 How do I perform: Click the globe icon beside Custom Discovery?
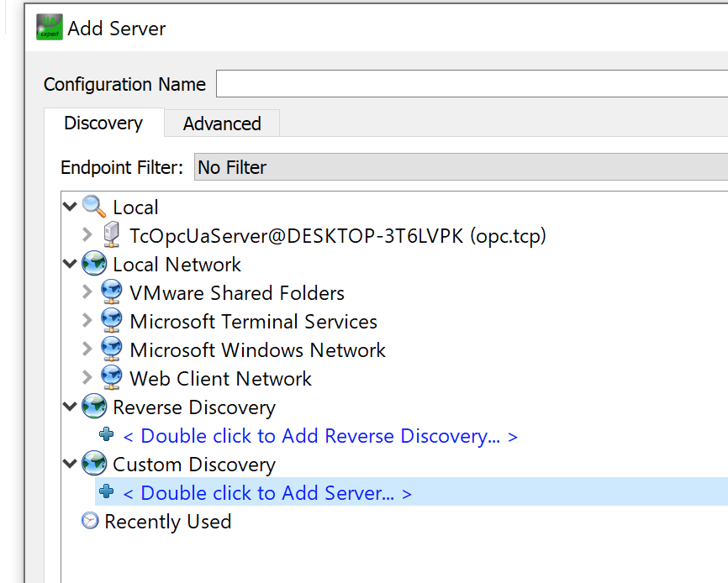pyautogui.click(x=94, y=464)
